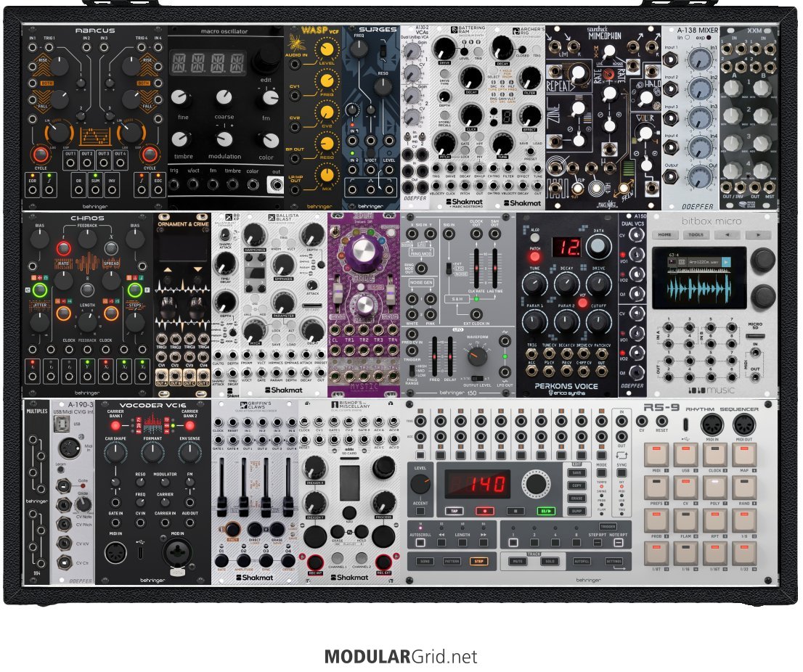The image size is (803, 672).
Task: Click the RS-9 DUMP edit button
Action: click(576, 511)
